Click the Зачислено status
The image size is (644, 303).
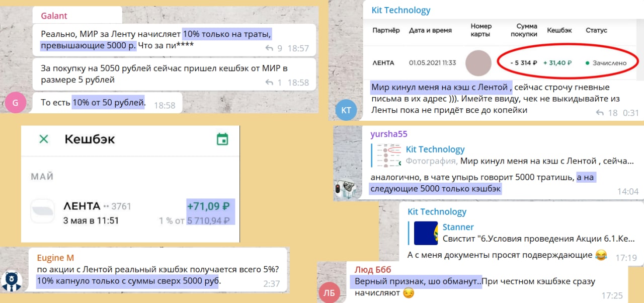(606, 63)
